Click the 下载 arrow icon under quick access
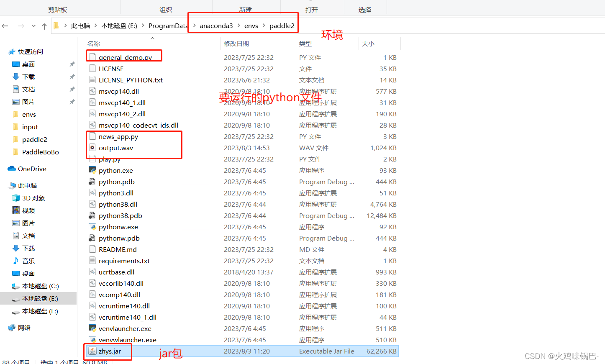This screenshot has height=364, width=605. tap(16, 77)
